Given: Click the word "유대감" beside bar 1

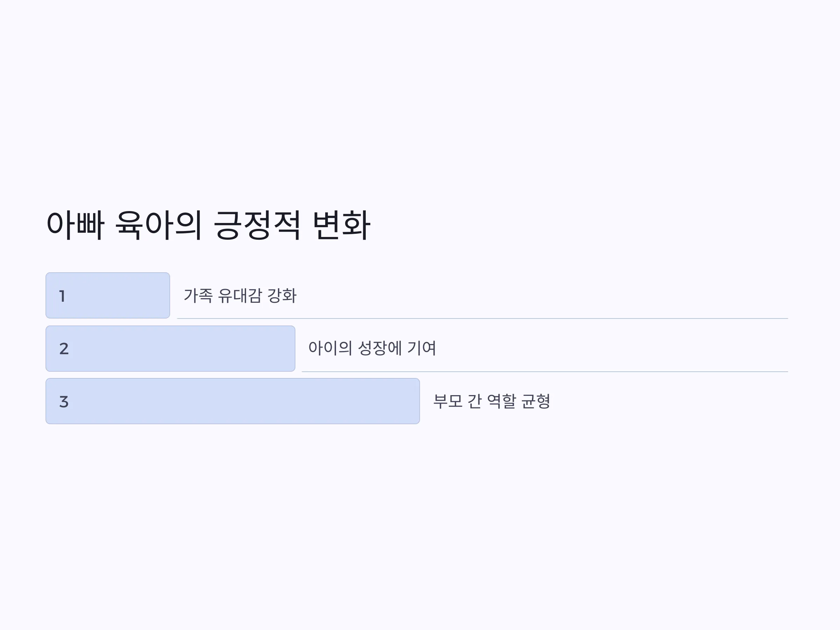Looking at the screenshot, I should tap(240, 295).
